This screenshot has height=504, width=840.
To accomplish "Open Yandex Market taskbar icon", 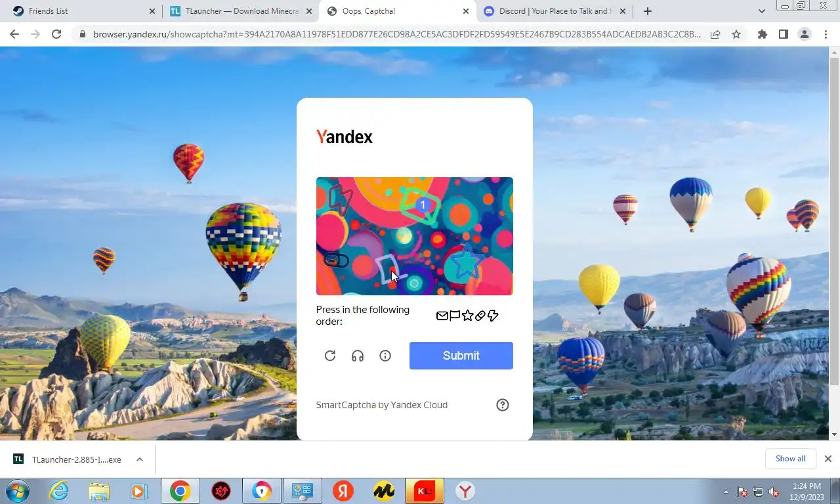I will [x=384, y=491].
